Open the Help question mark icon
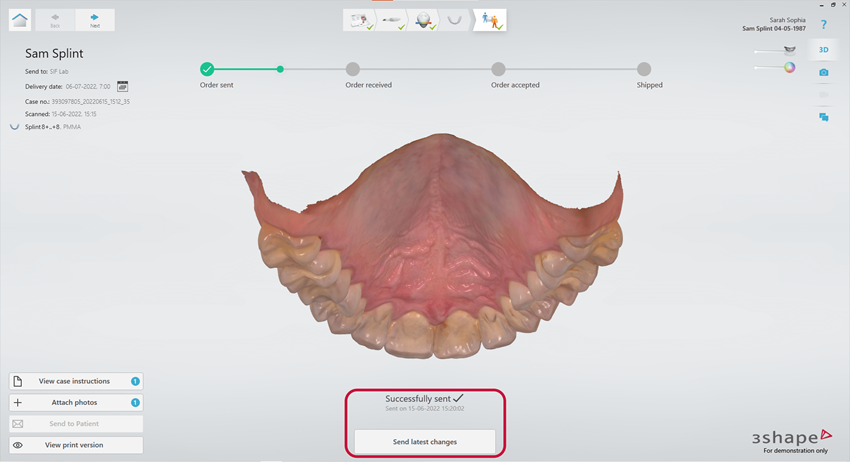This screenshot has height=462, width=850. click(x=823, y=24)
